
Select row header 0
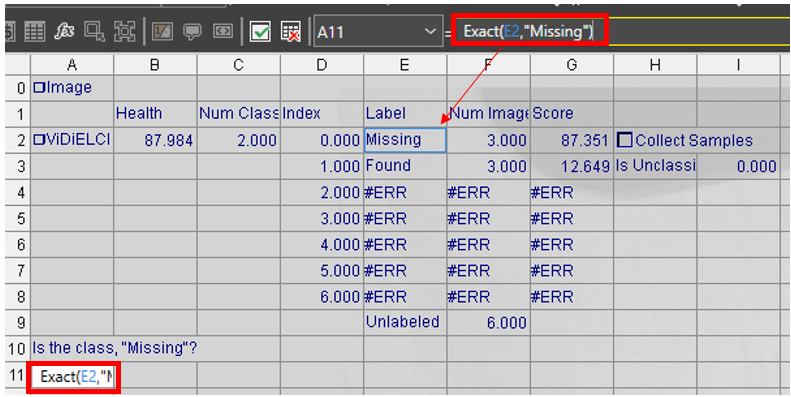point(18,88)
